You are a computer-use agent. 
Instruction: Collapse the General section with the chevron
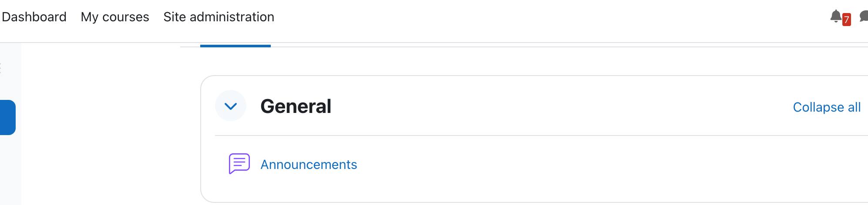click(231, 106)
